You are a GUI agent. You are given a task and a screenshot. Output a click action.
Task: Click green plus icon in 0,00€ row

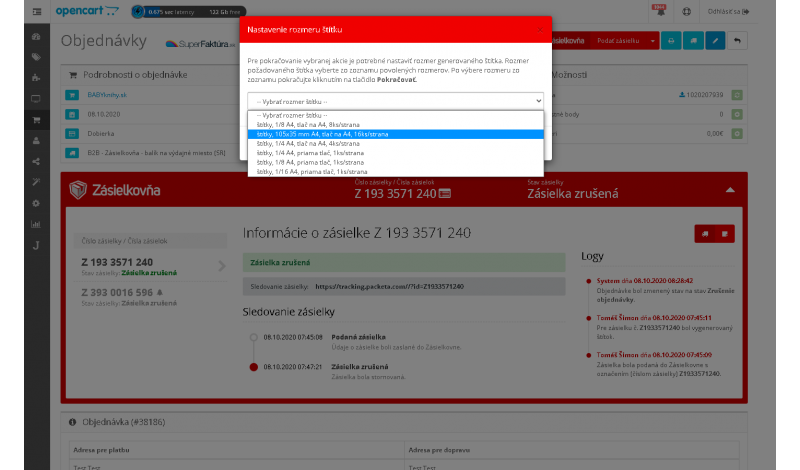(737, 134)
